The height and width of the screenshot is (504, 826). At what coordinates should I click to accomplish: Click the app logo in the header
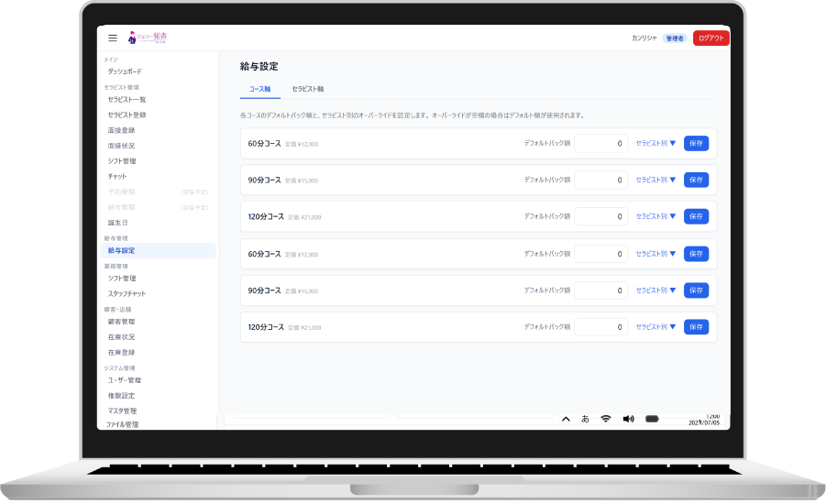point(148,38)
